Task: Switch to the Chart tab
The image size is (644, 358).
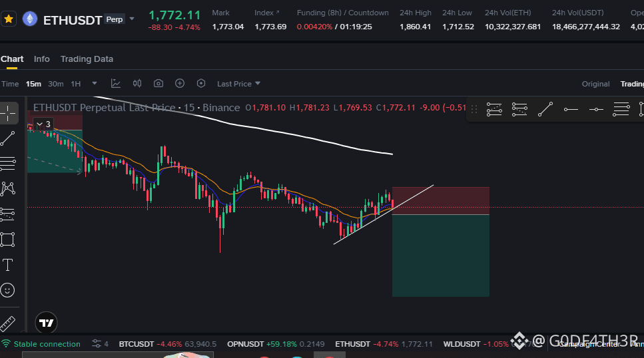Action: (x=12, y=59)
